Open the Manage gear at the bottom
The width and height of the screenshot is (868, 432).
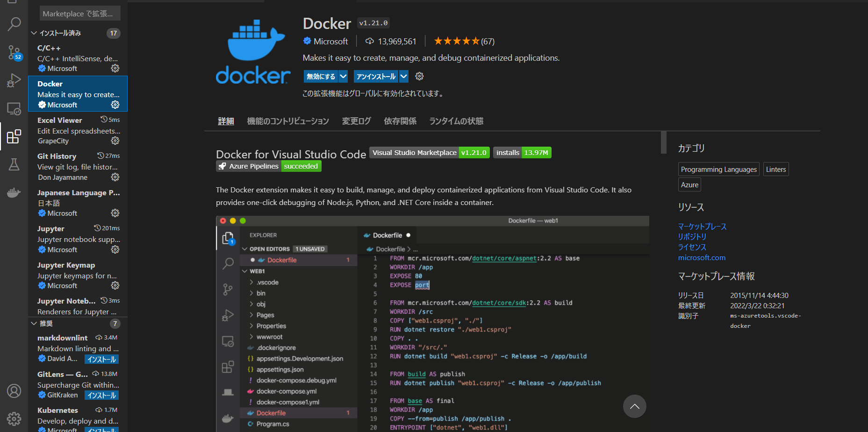[14, 419]
